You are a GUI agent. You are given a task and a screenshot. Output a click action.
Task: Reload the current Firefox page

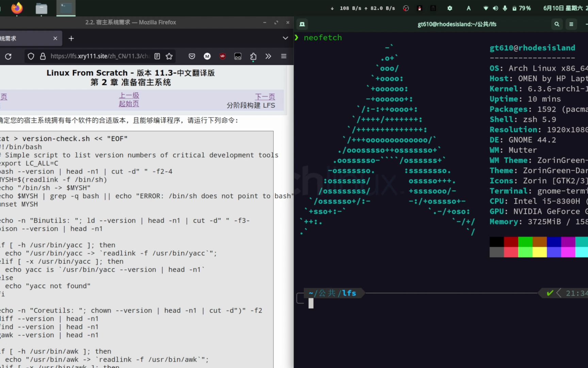(8, 56)
